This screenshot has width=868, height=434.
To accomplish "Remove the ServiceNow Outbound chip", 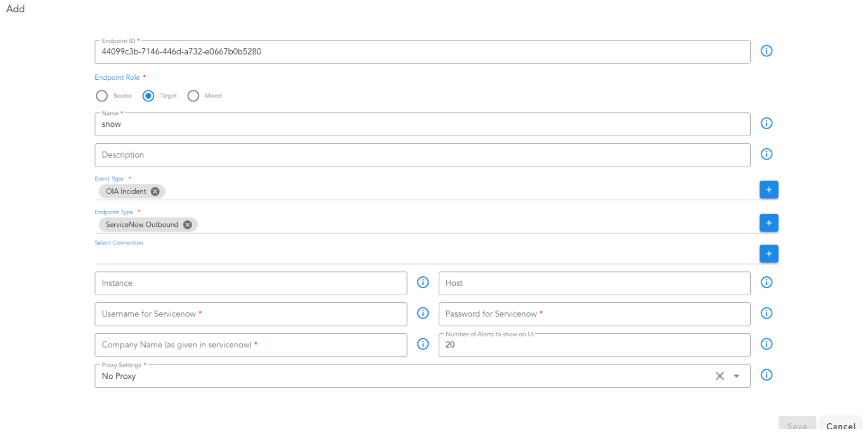I will tap(187, 224).
